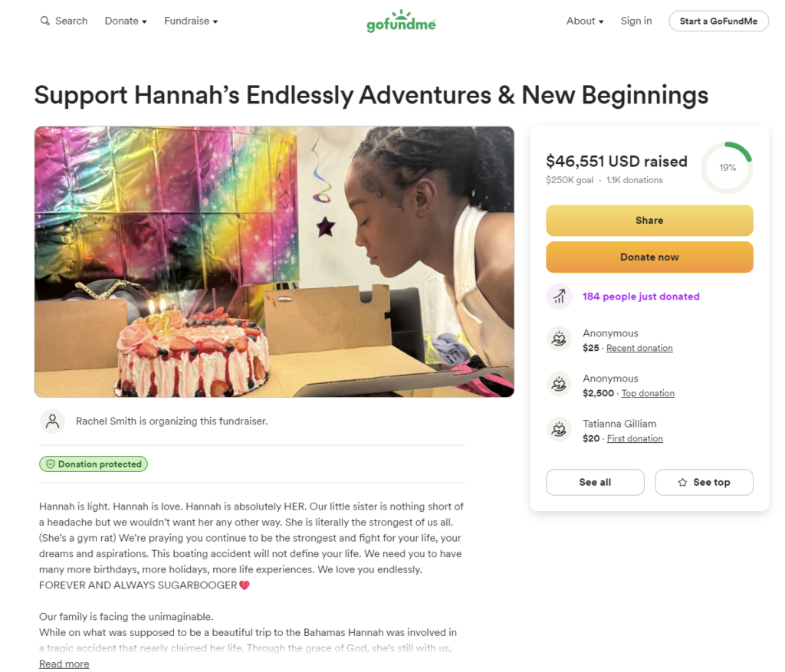The height and width of the screenshot is (672, 785).
Task: Click the search magnifying glass icon
Action: 44,21
